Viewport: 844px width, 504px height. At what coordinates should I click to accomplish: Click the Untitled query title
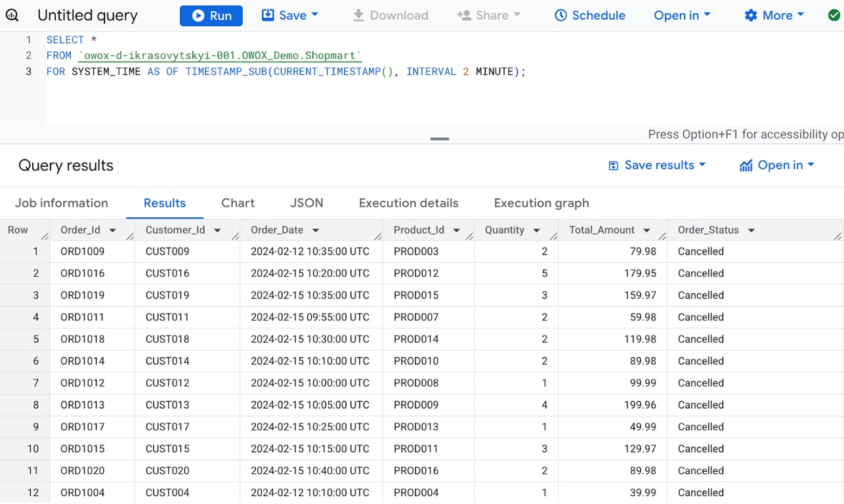point(87,16)
